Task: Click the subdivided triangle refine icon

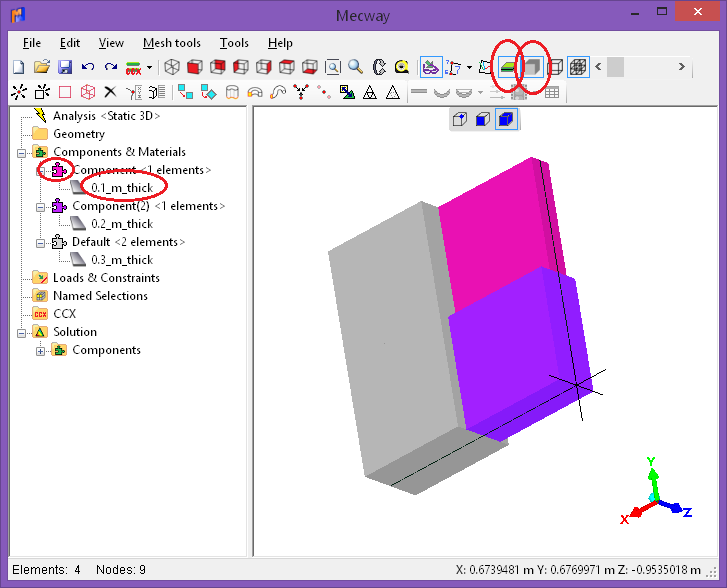Action: [x=370, y=92]
